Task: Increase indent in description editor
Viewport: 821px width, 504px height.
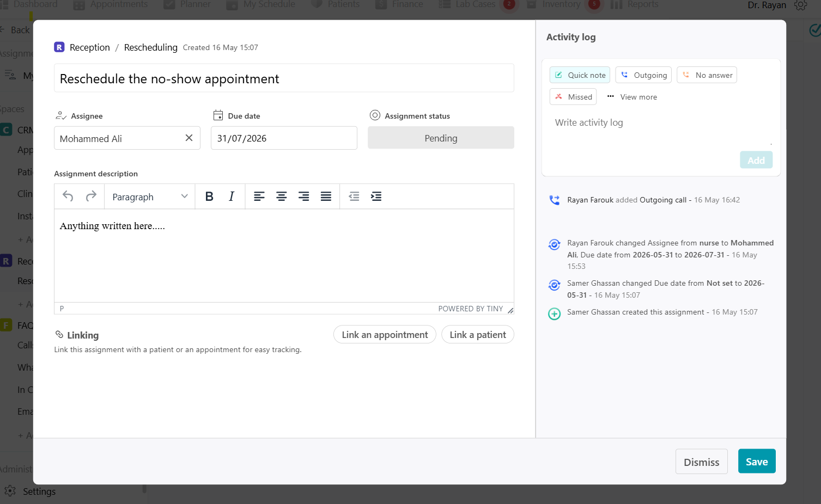Action: click(376, 196)
